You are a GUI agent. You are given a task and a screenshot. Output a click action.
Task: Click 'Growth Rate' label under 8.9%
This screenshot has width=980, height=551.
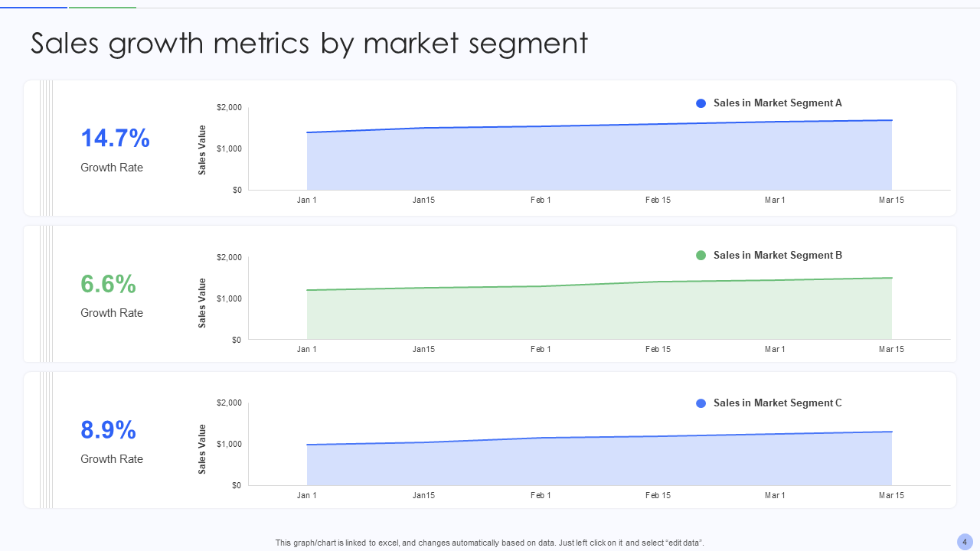[x=112, y=459]
